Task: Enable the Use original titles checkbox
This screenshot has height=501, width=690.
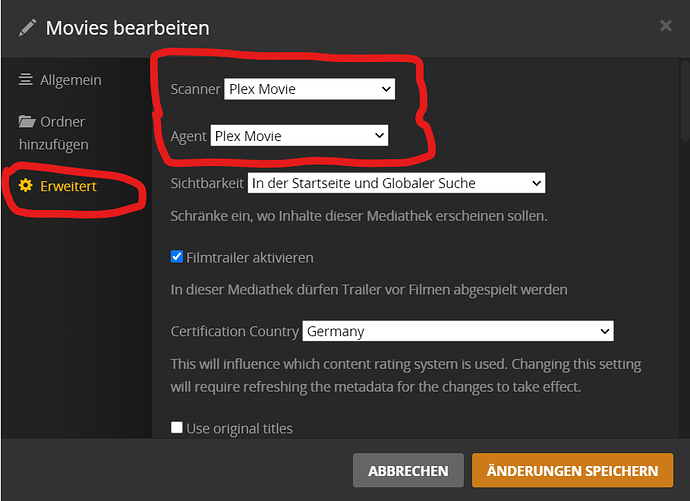Action: tap(177, 427)
